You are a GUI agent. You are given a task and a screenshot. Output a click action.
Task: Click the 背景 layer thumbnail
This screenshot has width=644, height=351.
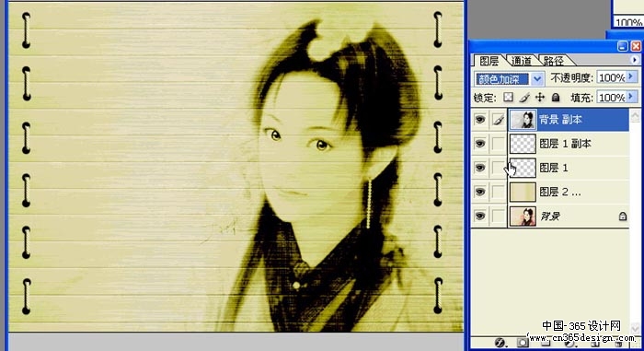point(523,216)
